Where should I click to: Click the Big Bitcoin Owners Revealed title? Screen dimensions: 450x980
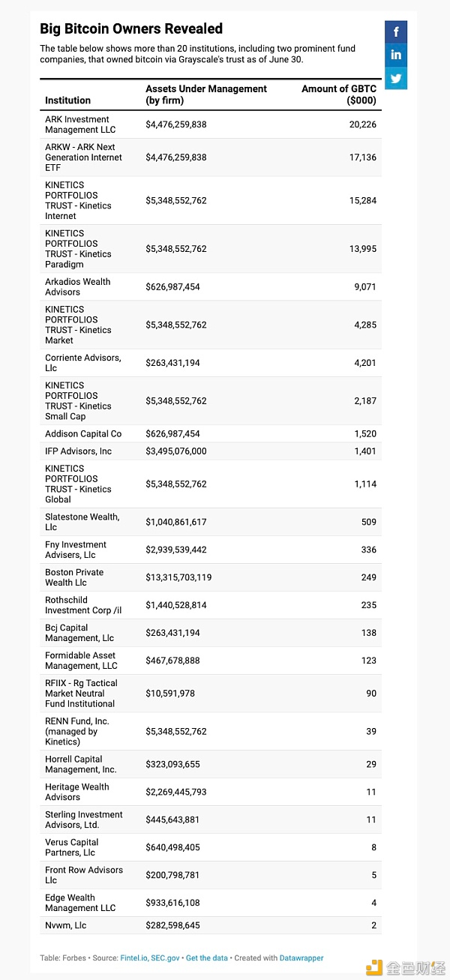pos(131,28)
